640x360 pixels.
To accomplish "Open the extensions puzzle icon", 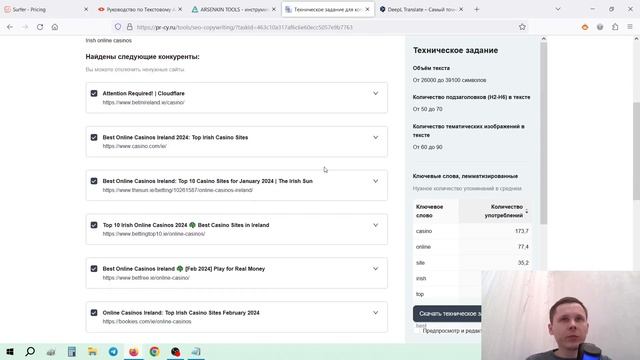I will click(x=615, y=27).
